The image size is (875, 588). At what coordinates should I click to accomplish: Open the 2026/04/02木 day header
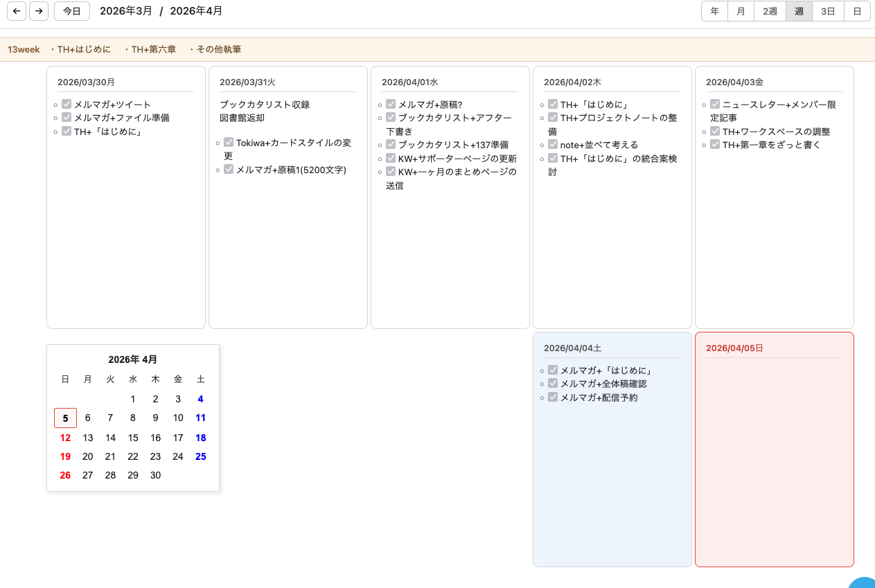(572, 82)
